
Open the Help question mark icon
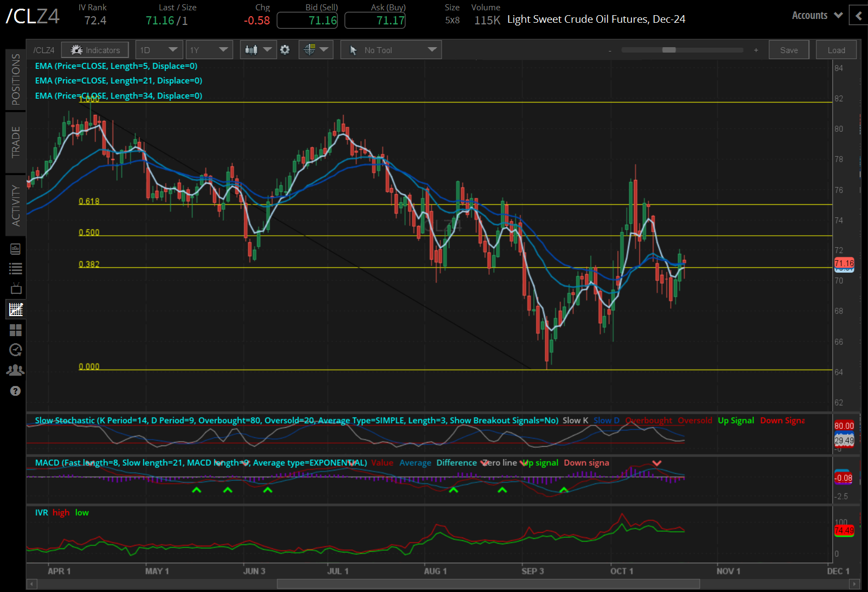tap(15, 390)
